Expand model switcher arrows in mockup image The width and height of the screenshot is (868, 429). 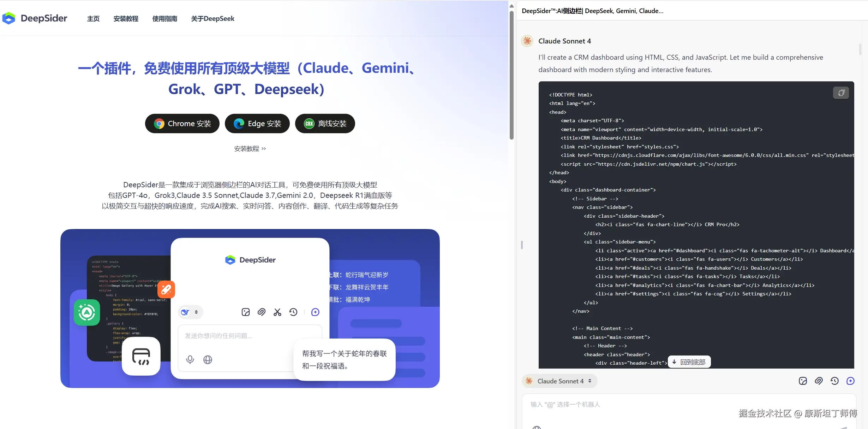coord(196,312)
